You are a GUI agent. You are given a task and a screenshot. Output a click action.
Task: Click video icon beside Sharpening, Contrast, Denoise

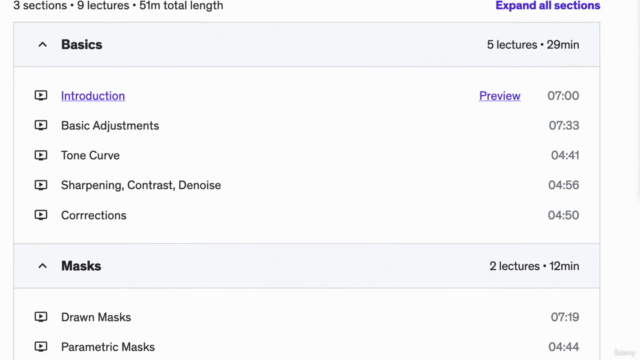coord(41,185)
